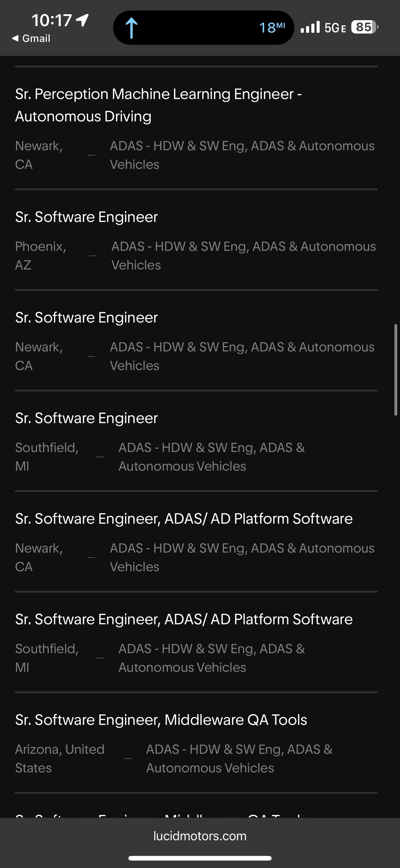Tap the battery level indicator

[365, 27]
